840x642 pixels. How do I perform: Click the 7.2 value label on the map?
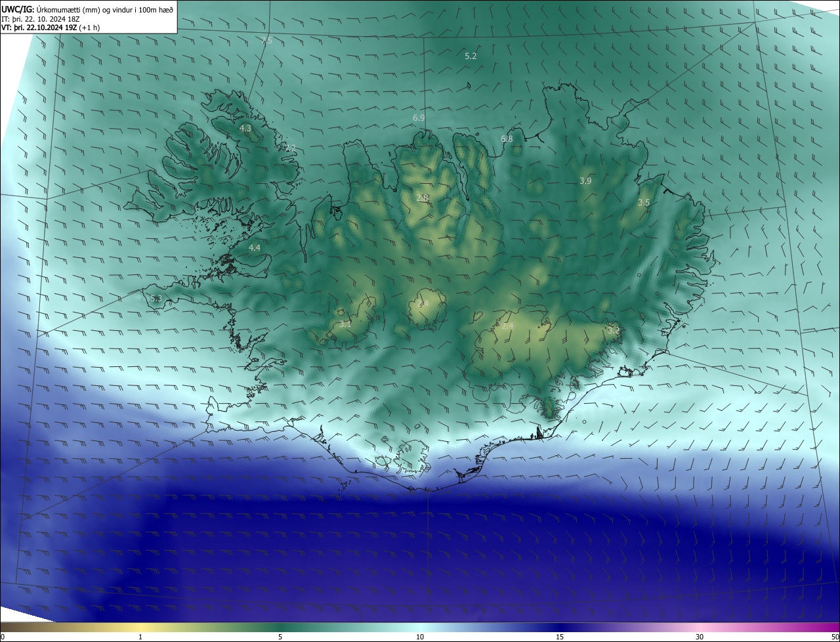point(290,148)
